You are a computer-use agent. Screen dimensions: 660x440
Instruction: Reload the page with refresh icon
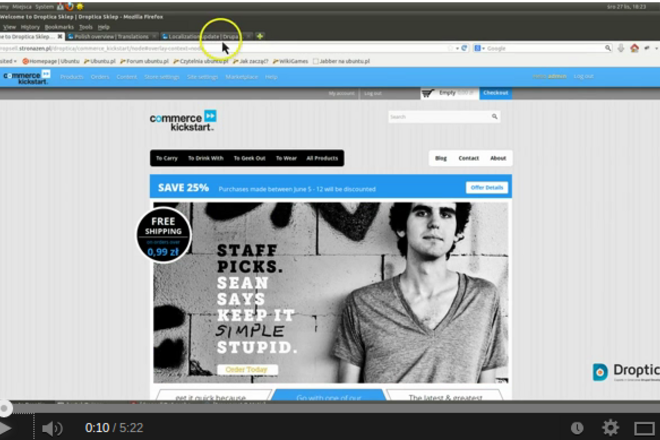click(464, 48)
